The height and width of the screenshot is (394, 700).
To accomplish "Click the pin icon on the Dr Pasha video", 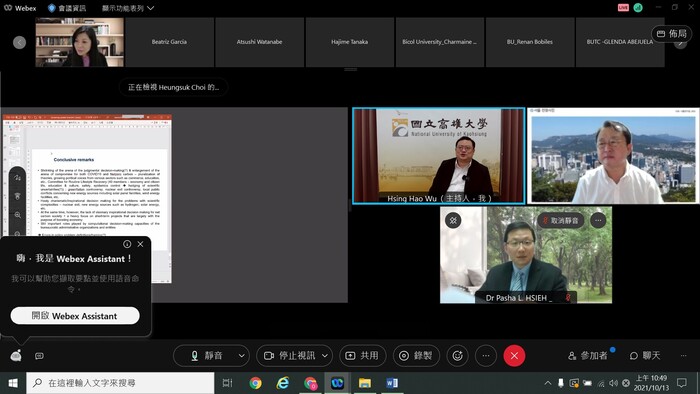I will coord(453,220).
